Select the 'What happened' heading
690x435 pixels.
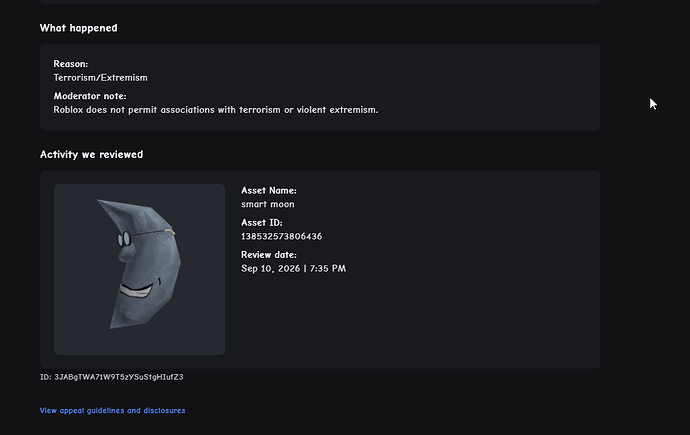[x=79, y=28]
